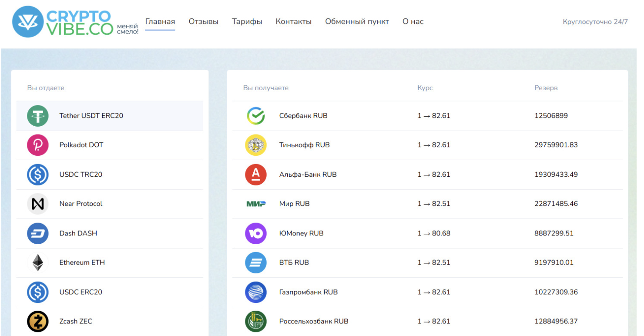Click the reserve value 22871485.46
Viewport: 644px width, 336px height.
[556, 204]
